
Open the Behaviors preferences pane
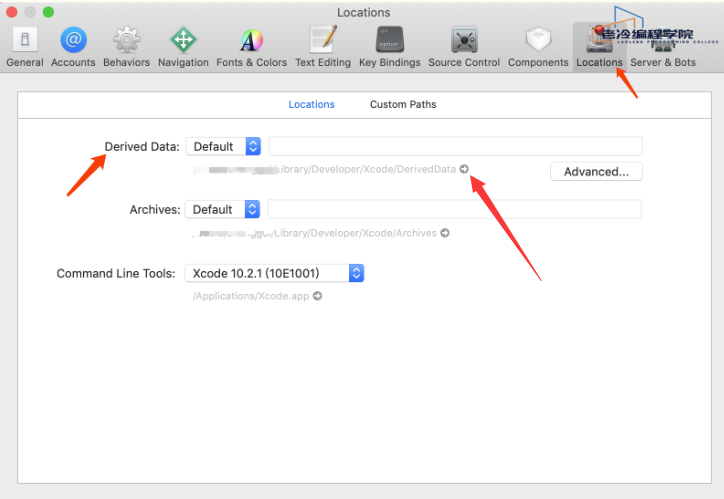click(x=127, y=47)
